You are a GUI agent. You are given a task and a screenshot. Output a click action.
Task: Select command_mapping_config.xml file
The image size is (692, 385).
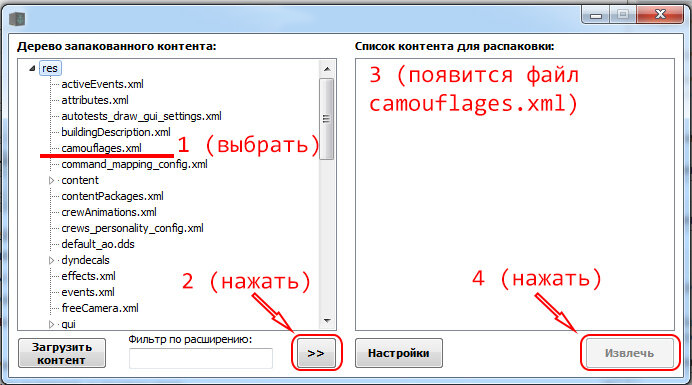(134, 164)
